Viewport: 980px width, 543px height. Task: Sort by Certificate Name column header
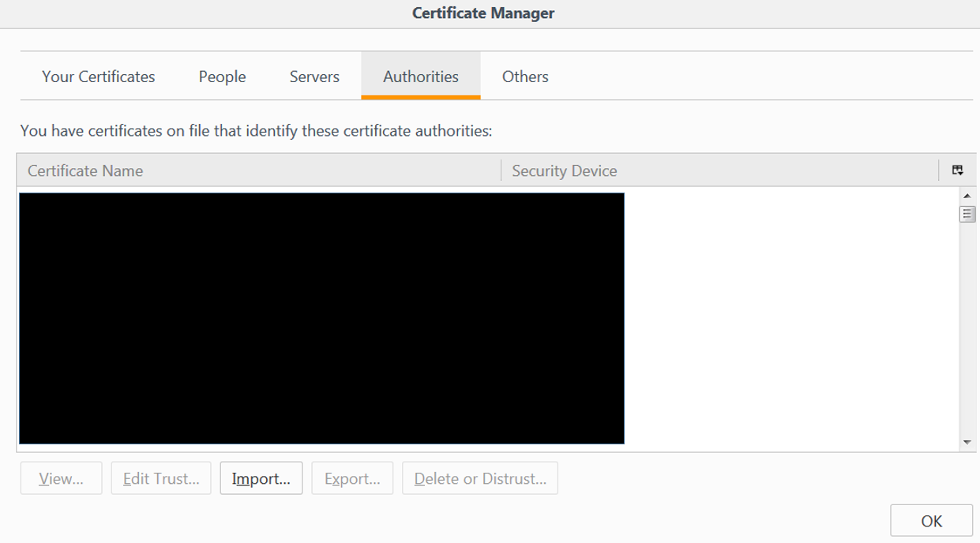[259, 170]
